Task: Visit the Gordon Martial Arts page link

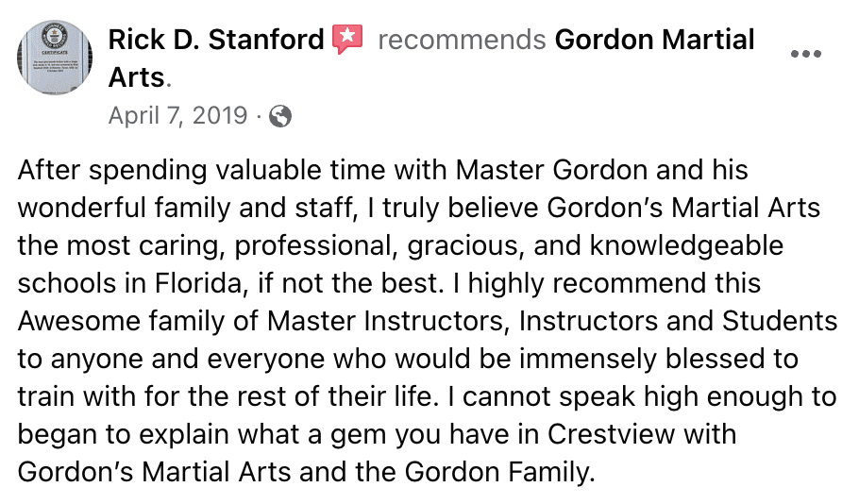Action: (654, 41)
